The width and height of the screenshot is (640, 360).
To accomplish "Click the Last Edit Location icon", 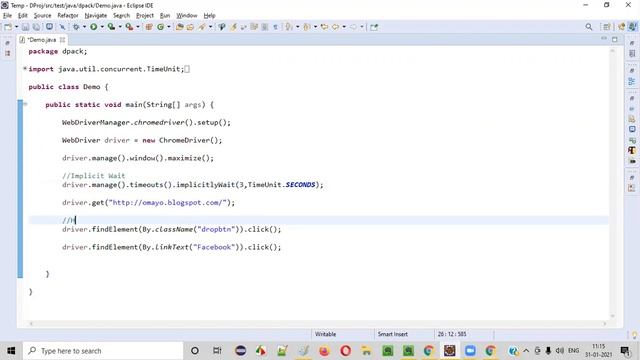I will click(x=324, y=27).
